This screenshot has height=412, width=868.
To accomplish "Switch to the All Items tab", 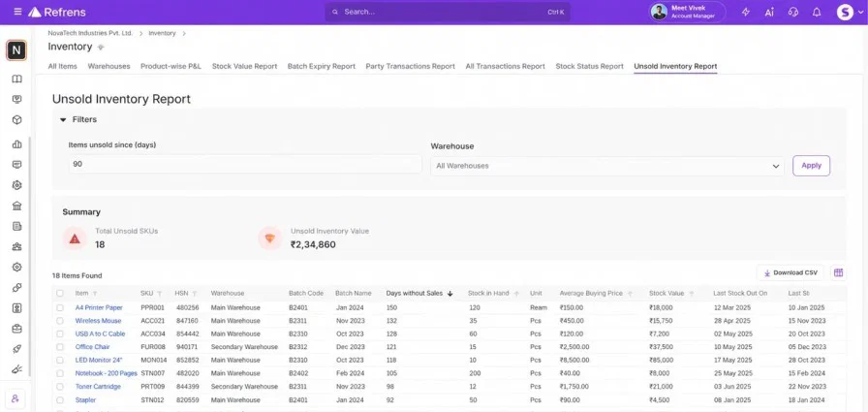I will [63, 67].
